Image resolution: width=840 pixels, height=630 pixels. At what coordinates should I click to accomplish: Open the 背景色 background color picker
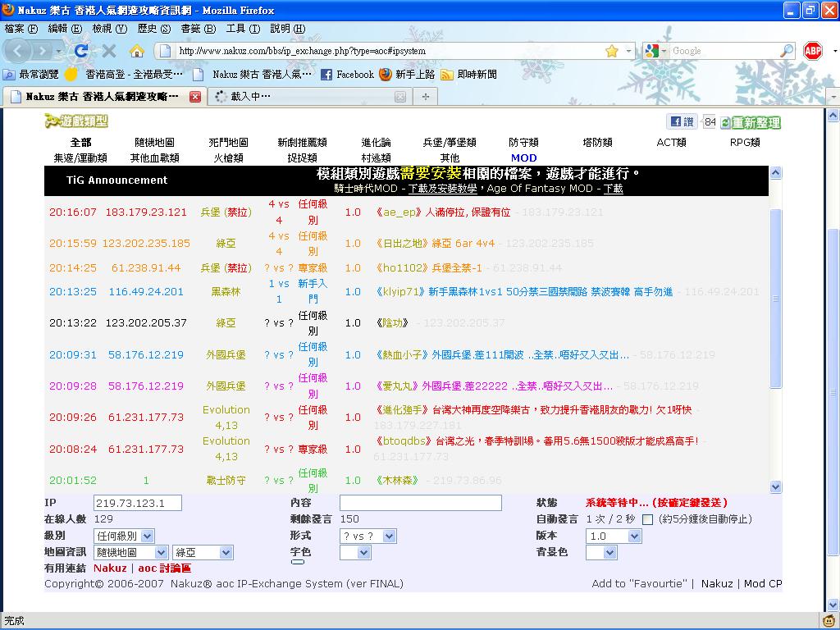click(600, 552)
